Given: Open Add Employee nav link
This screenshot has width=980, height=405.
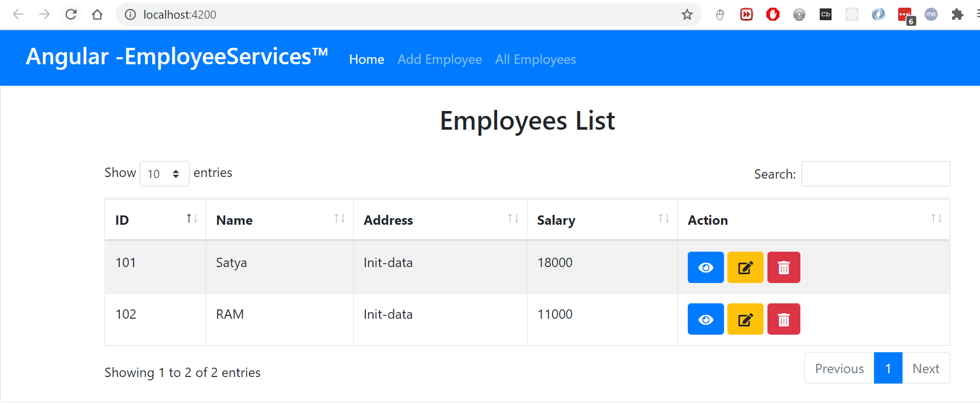Looking at the screenshot, I should point(439,59).
